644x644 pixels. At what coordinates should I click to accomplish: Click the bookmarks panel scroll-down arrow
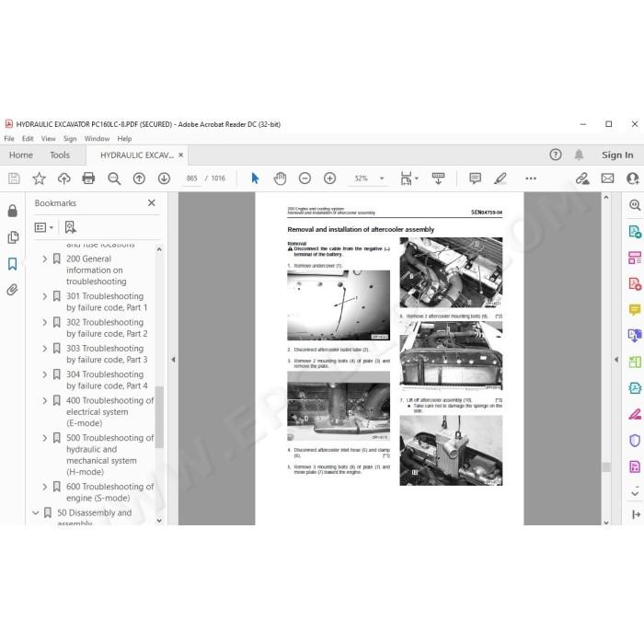tap(159, 521)
